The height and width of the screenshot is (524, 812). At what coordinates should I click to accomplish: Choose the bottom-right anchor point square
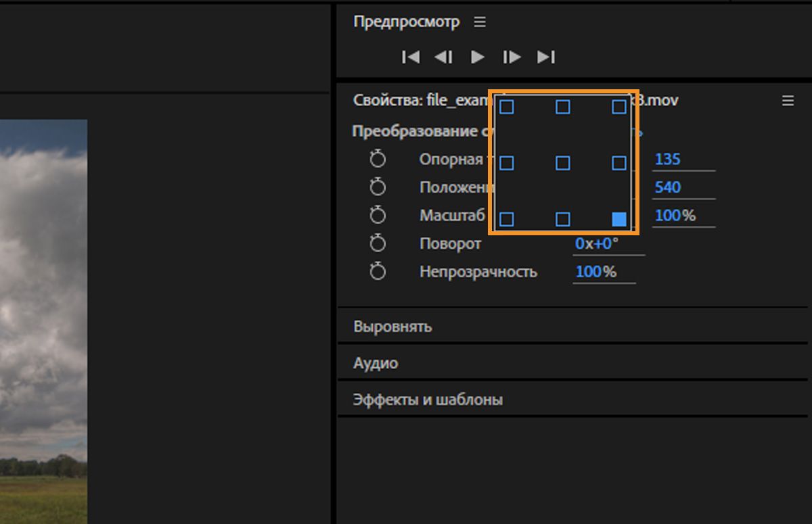click(x=618, y=219)
